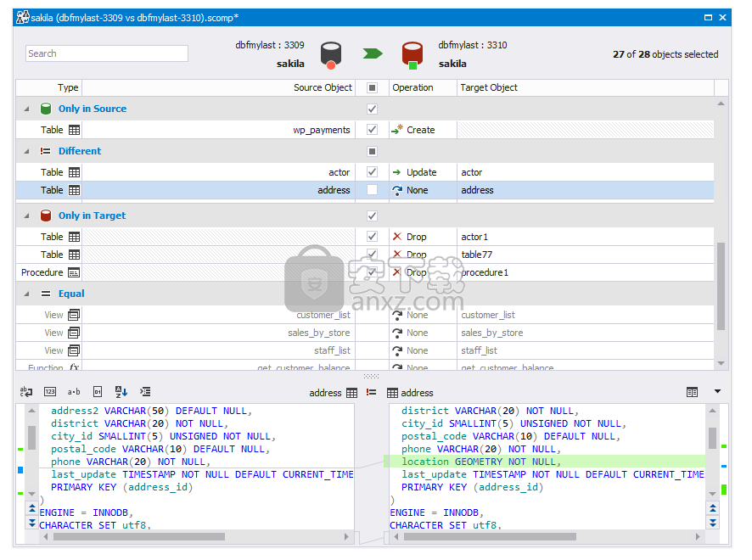Collapse the Different group

pos(27,152)
